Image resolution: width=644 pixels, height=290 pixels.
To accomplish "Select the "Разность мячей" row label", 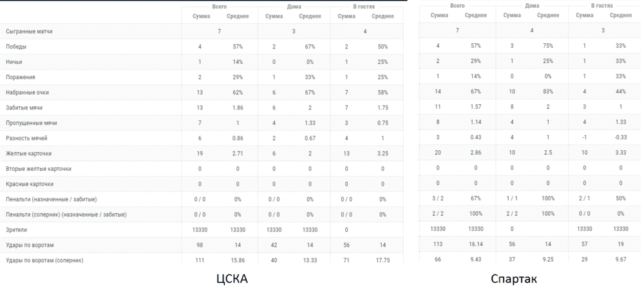I will tap(25, 138).
